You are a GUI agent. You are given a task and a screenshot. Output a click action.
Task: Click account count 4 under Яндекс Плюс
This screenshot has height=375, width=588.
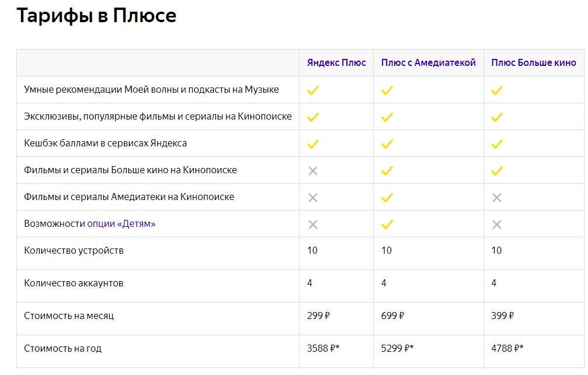point(309,283)
